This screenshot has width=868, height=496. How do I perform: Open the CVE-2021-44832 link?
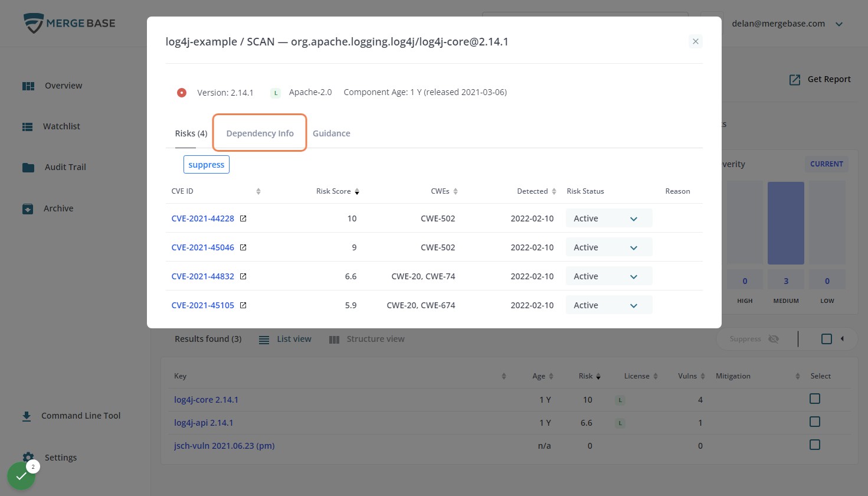click(x=203, y=276)
